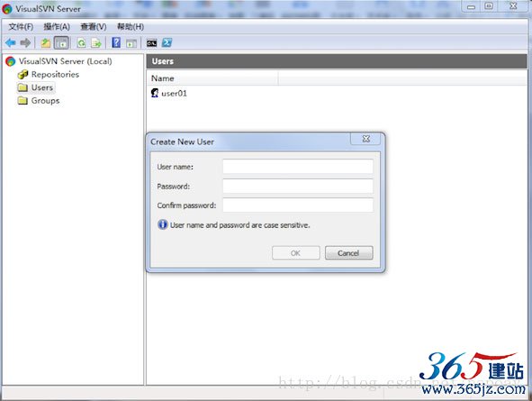Click the Confirm password field
The width and height of the screenshot is (532, 401).
[x=298, y=205]
